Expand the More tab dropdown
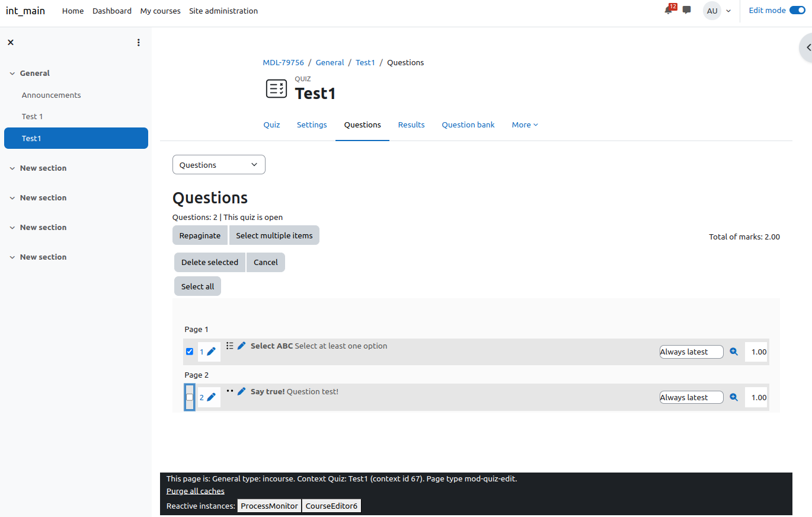The height and width of the screenshot is (517, 812). pos(525,125)
